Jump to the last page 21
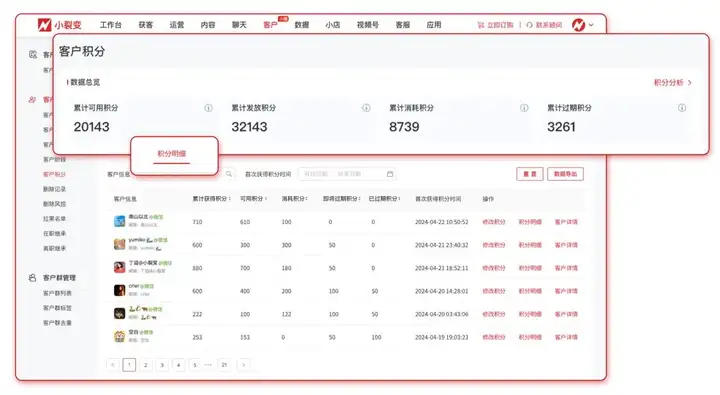 coord(225,365)
